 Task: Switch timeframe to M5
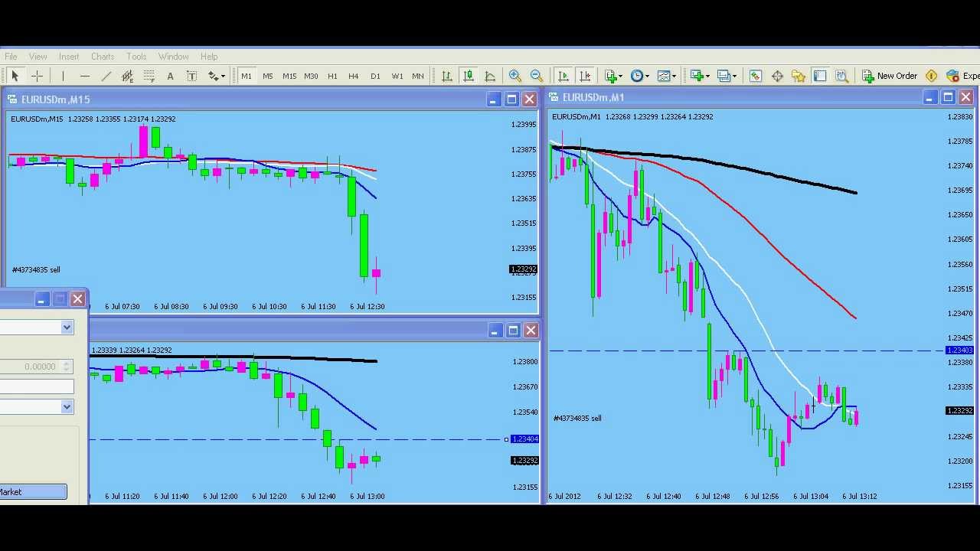click(x=268, y=76)
